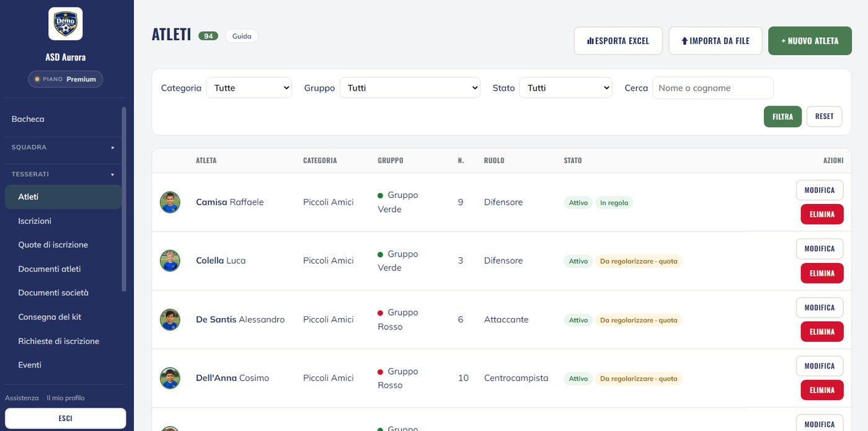This screenshot has height=431, width=868.
Task: Reset the athlete filters
Action: click(825, 117)
